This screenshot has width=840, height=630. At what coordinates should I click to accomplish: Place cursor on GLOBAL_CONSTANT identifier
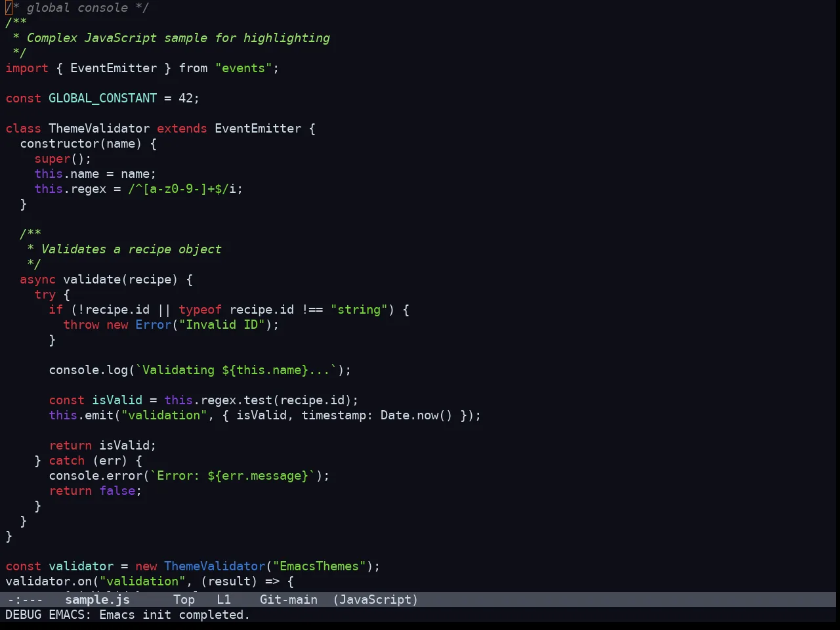click(x=103, y=98)
